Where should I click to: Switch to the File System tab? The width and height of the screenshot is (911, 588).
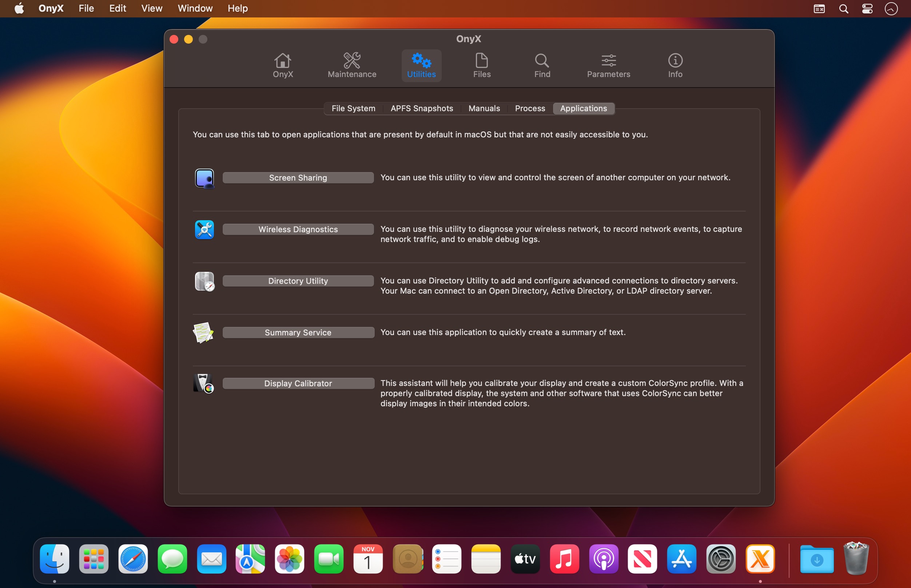353,108
